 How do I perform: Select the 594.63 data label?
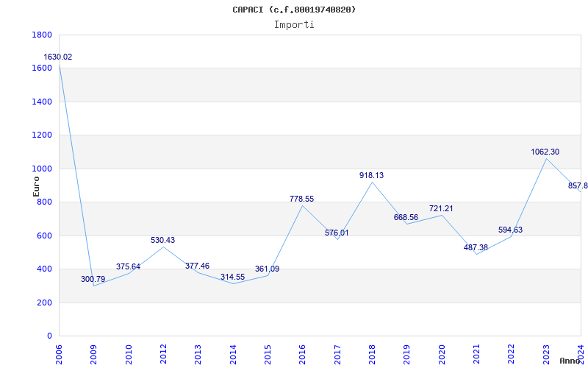pos(510,230)
